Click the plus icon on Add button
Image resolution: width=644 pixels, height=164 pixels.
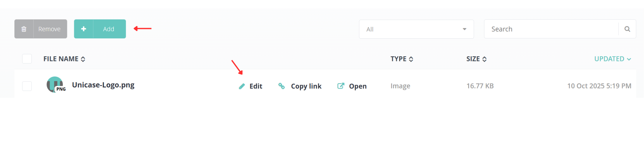tap(84, 29)
